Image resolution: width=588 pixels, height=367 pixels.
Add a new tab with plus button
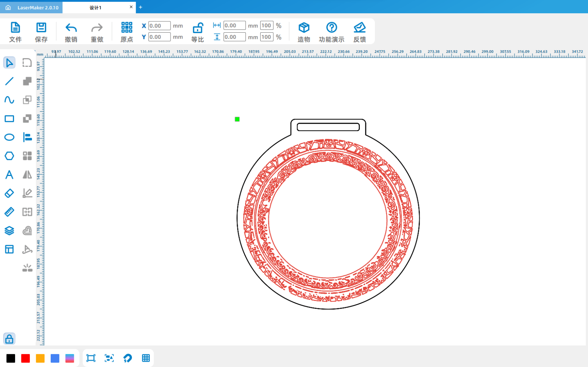140,7
